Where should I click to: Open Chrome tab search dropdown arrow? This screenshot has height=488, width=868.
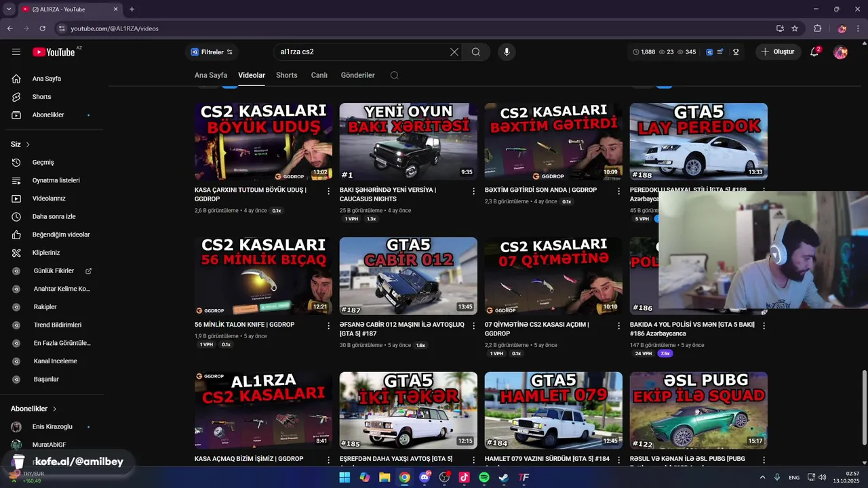tap(9, 9)
